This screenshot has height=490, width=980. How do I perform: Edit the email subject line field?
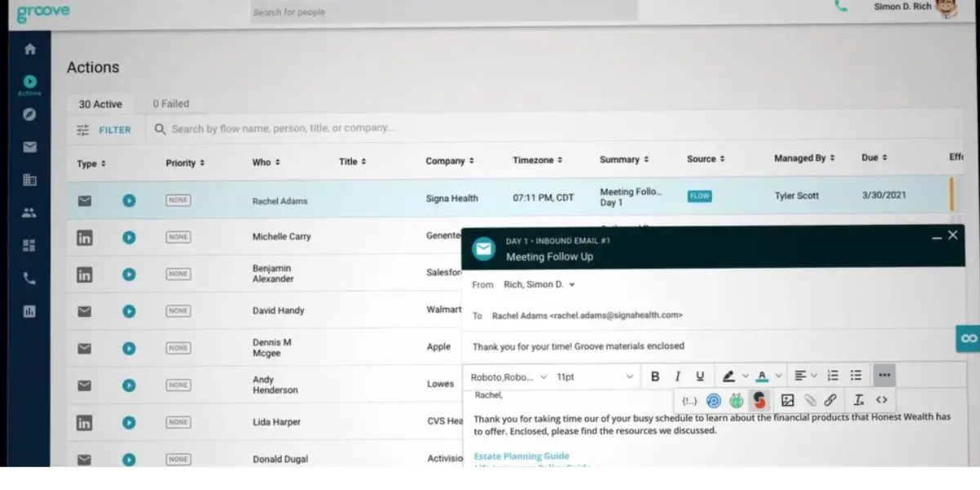713,346
